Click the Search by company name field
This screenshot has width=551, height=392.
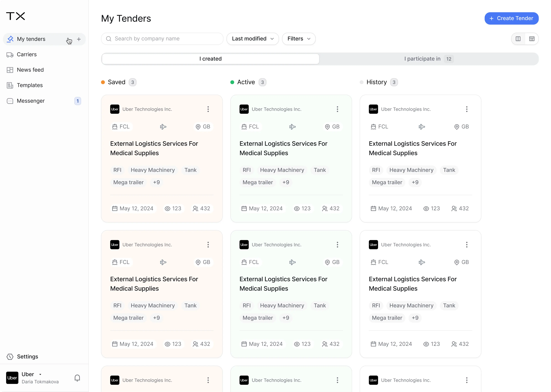point(162,39)
